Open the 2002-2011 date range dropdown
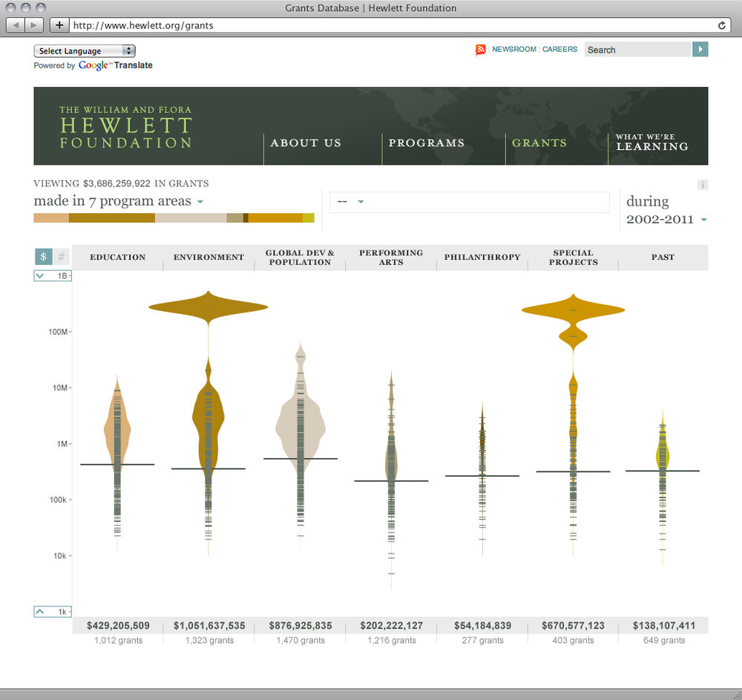 (x=703, y=220)
